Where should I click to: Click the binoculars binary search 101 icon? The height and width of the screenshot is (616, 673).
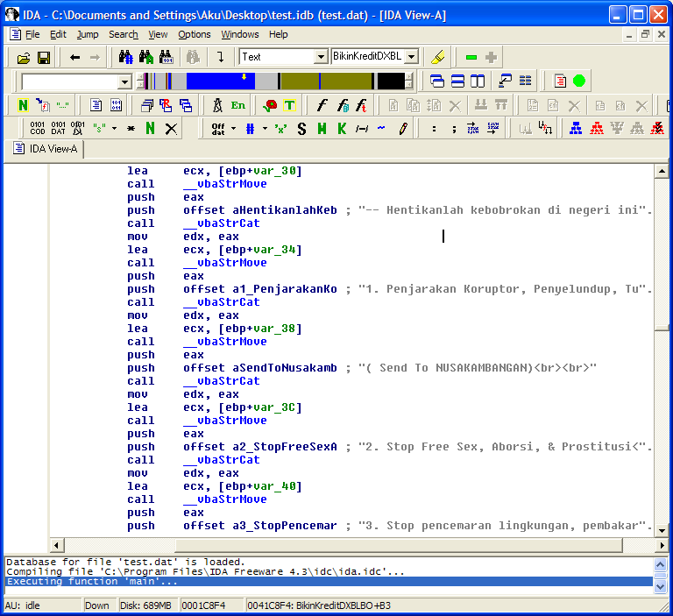[166, 57]
